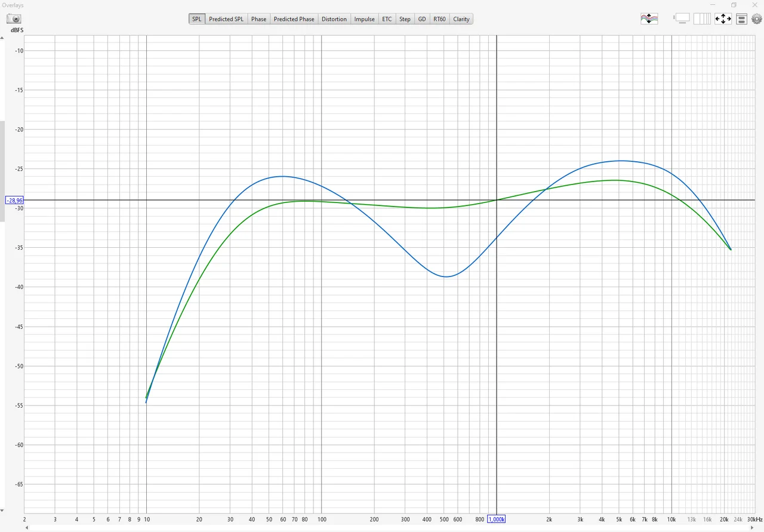The image size is (764, 532).
Task: Switch to the Clarity tab
Action: 461,19
